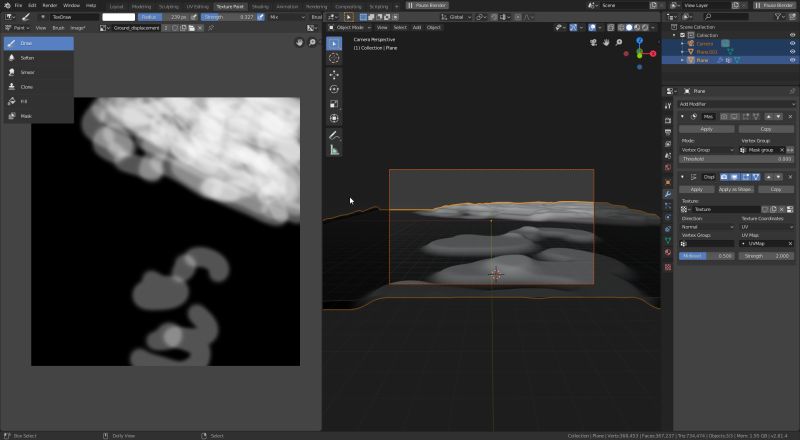Uncheck the Collection checkbox in outliner

pyautogui.click(x=683, y=36)
